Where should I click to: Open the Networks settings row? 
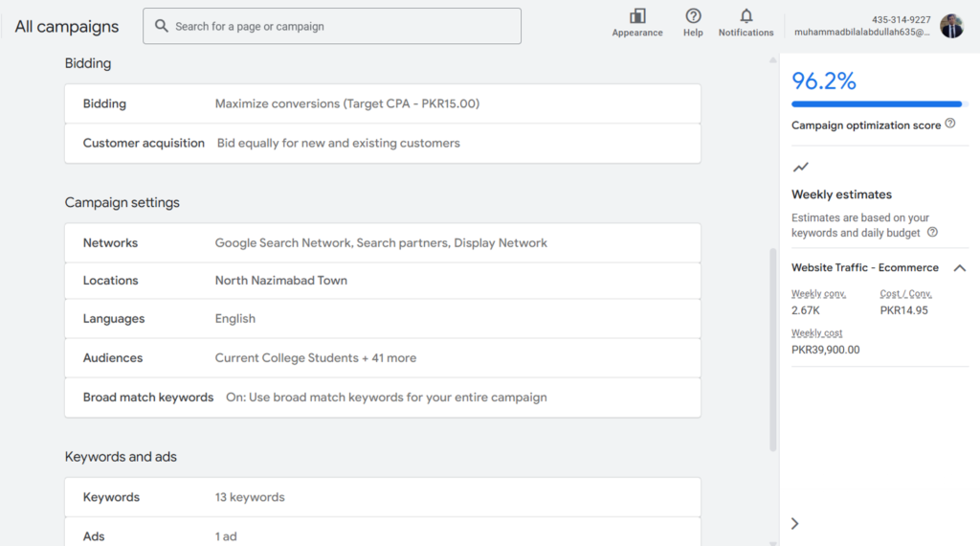[x=383, y=242]
